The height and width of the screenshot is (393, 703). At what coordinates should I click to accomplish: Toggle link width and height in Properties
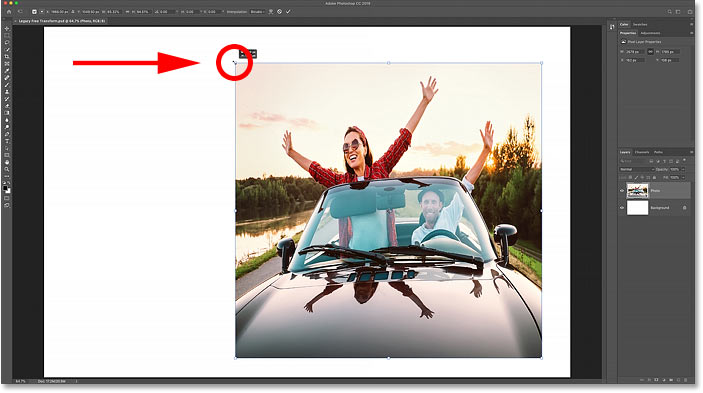(650, 52)
